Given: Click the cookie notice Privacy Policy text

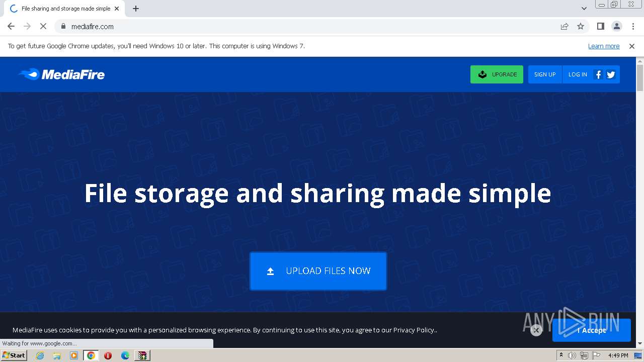Looking at the screenshot, I should coord(414,330).
